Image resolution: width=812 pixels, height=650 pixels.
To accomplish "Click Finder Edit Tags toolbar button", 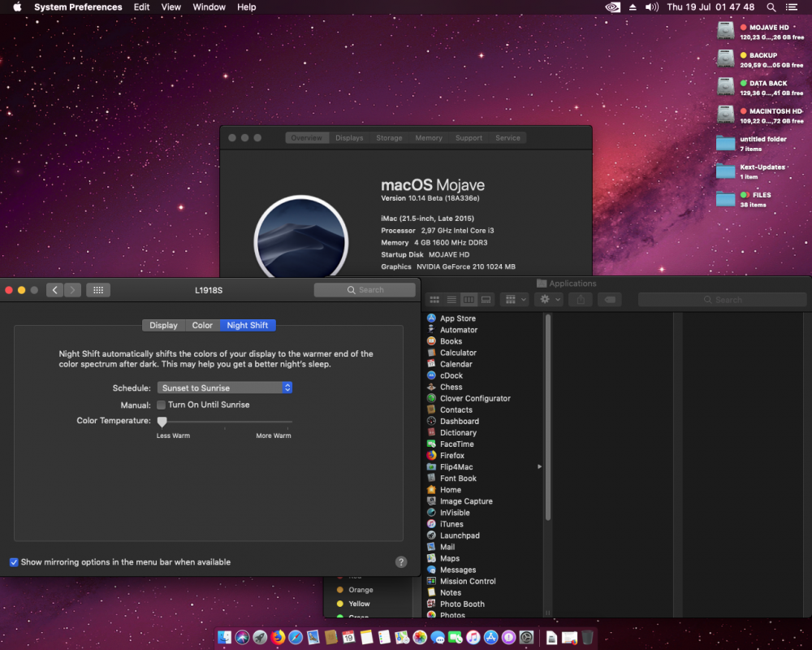I will tap(610, 300).
